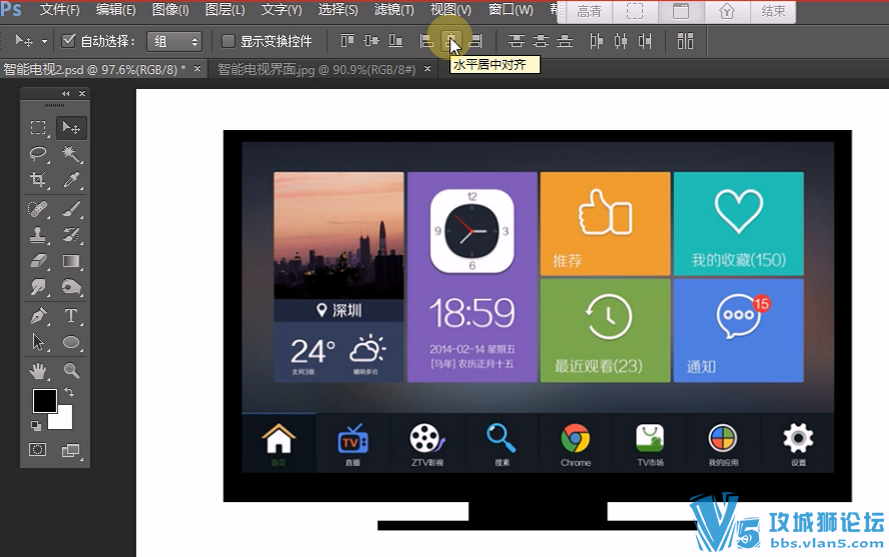Image resolution: width=889 pixels, height=557 pixels.
Task: Select the Lasso tool
Action: 38,154
